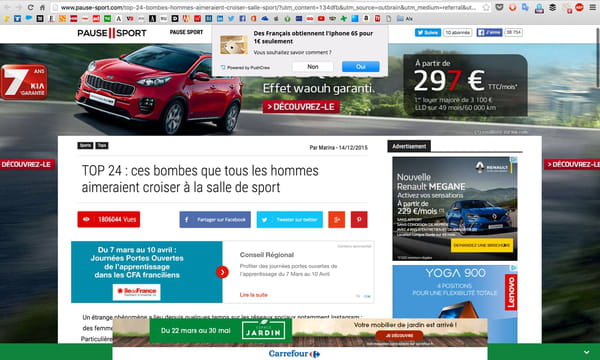Image resolution: width=600 pixels, height=360 pixels.
Task: Collapse bottom Carrefour banner with chevron
Action: pos(587,352)
